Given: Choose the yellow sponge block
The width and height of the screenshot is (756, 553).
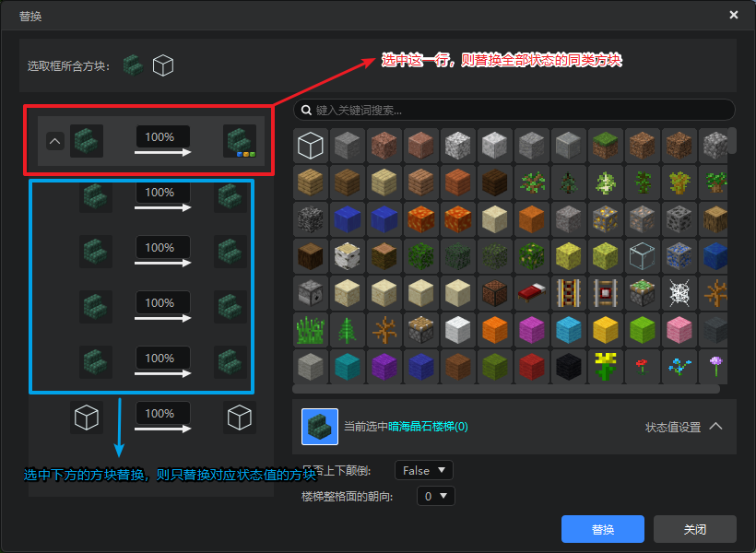Looking at the screenshot, I should tap(569, 256).
